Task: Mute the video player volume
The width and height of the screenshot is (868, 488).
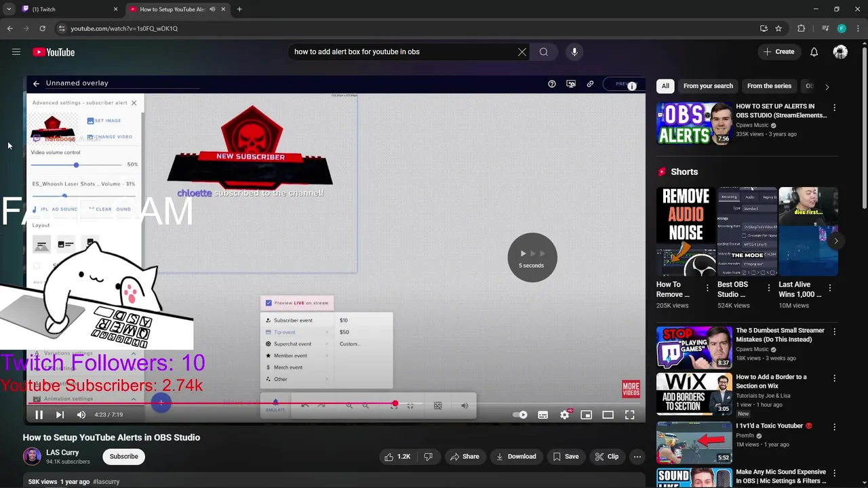Action: 81,415
